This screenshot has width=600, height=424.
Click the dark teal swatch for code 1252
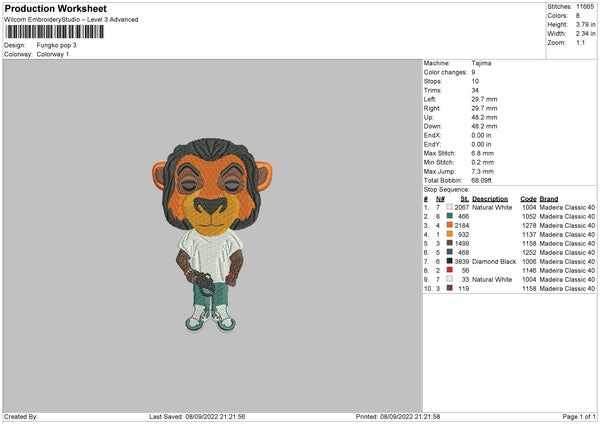click(450, 252)
